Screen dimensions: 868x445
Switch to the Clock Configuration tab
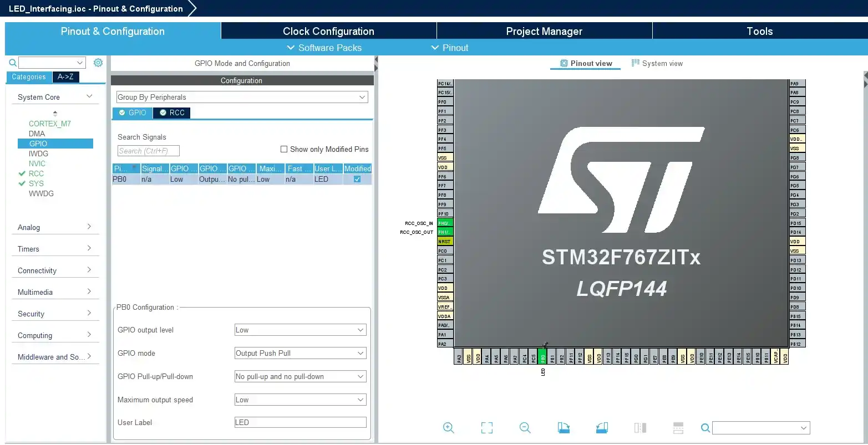pos(328,31)
